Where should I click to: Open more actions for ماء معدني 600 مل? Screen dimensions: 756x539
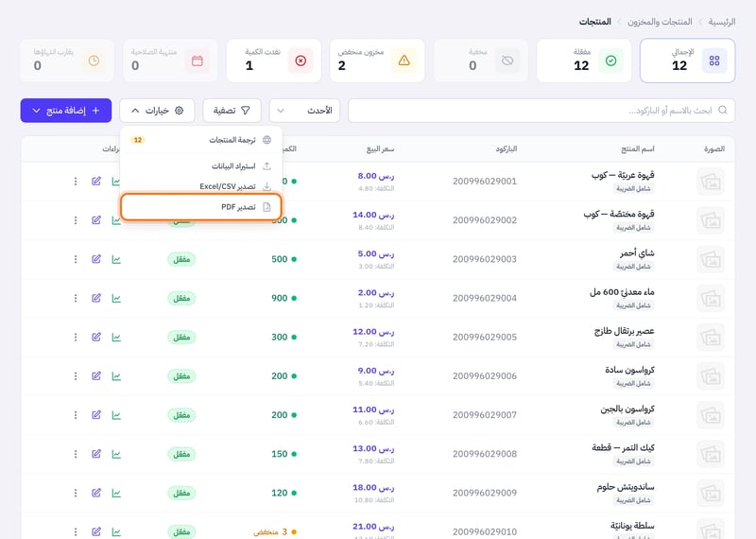click(76, 298)
